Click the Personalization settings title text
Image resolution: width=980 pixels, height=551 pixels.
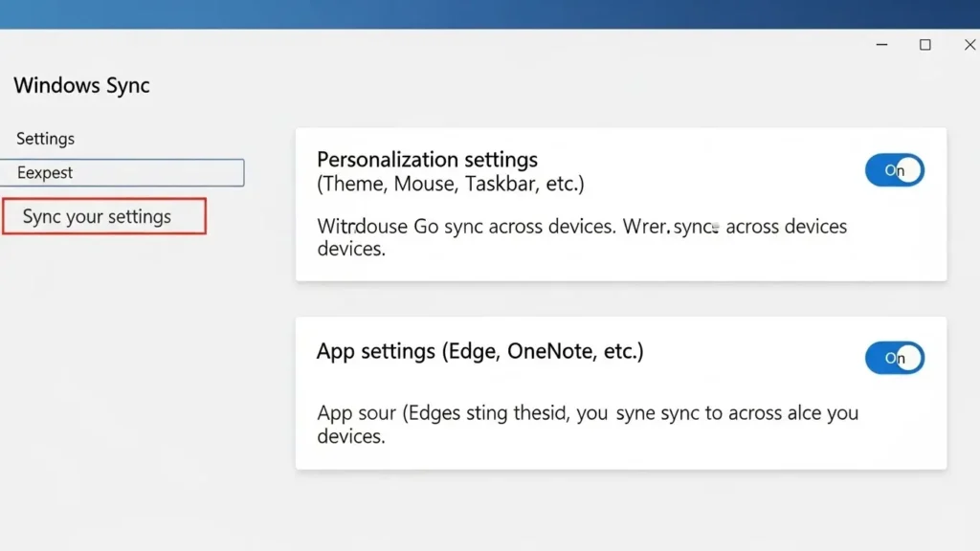[427, 159]
